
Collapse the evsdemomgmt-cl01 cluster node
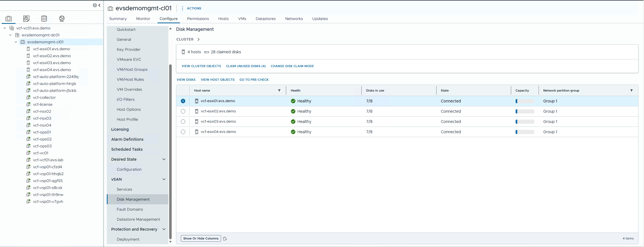16,42
